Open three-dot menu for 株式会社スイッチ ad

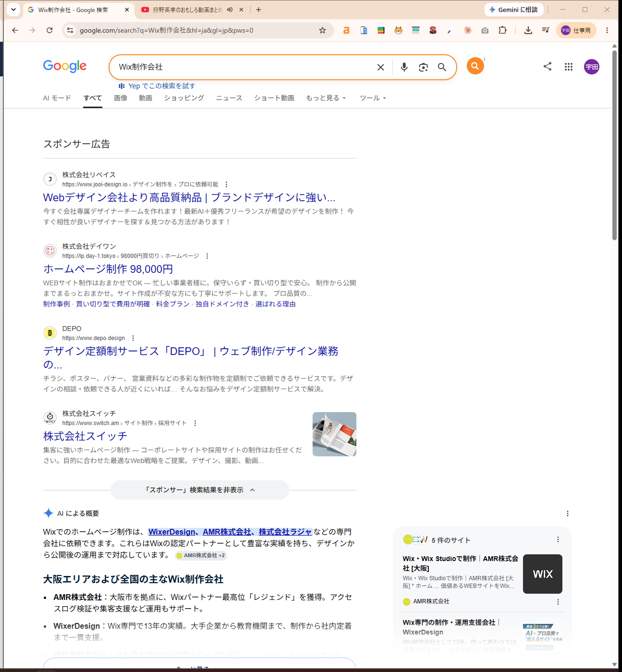click(x=195, y=423)
